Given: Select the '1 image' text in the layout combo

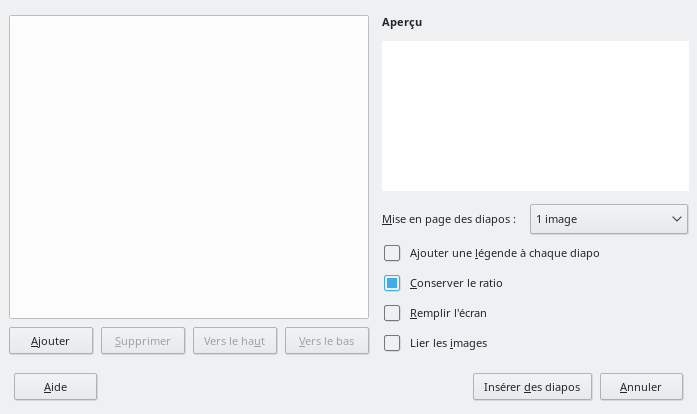Looking at the screenshot, I should 557,218.
